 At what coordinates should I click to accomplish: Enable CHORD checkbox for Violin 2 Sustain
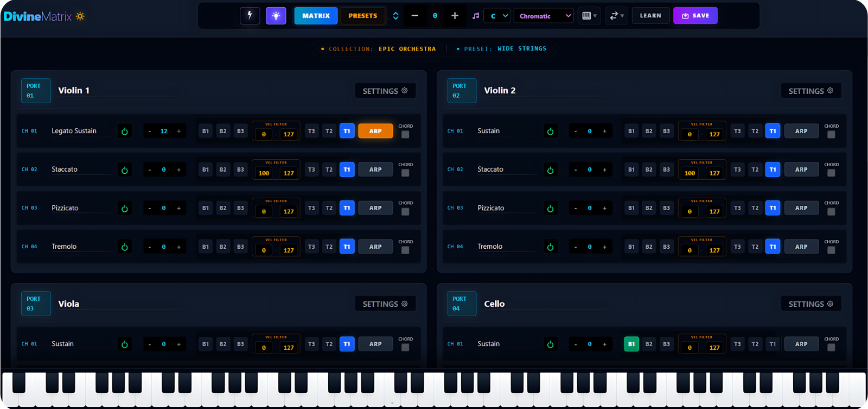pyautogui.click(x=831, y=135)
